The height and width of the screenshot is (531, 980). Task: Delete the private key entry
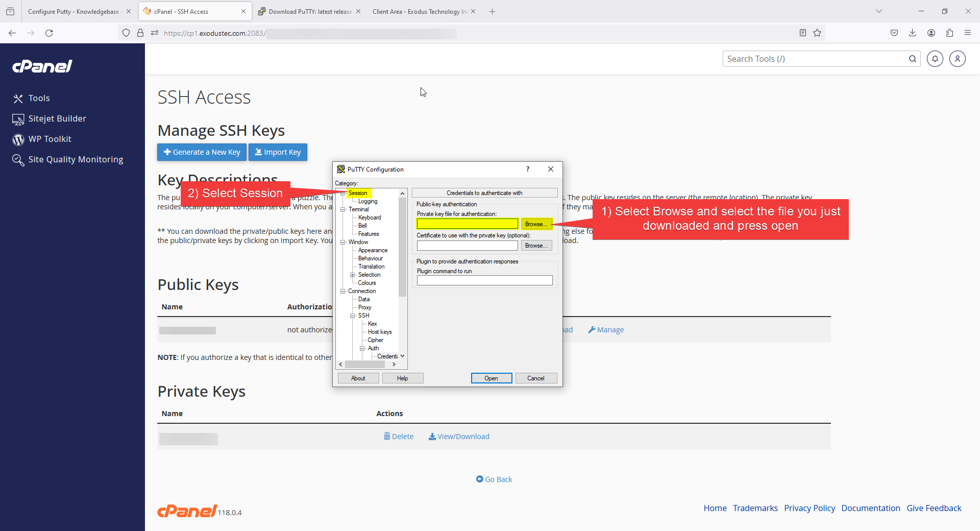399,437
